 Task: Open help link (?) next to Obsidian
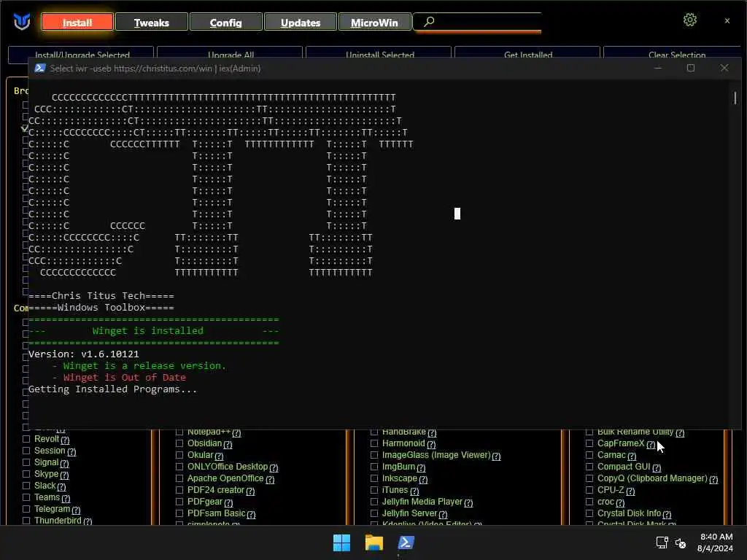228,444
